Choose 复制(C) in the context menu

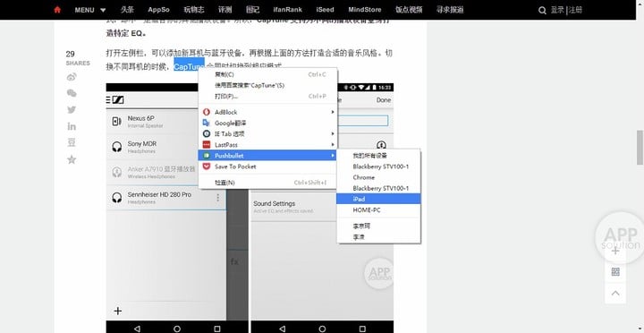click(267, 74)
